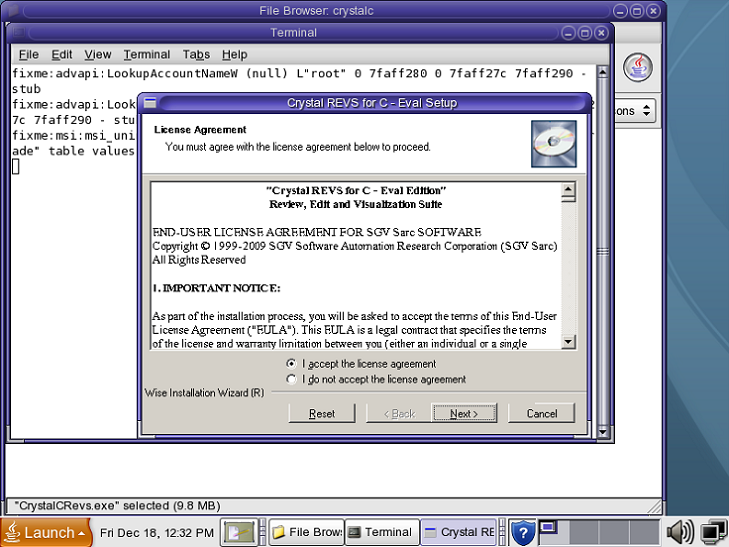Switch to File Browser taskbar window

point(306,533)
